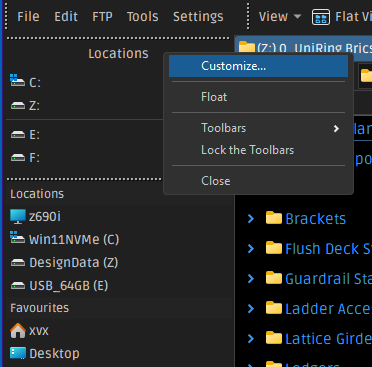The width and height of the screenshot is (372, 367).
Task: Click the F: drive icon
Action: (x=18, y=157)
